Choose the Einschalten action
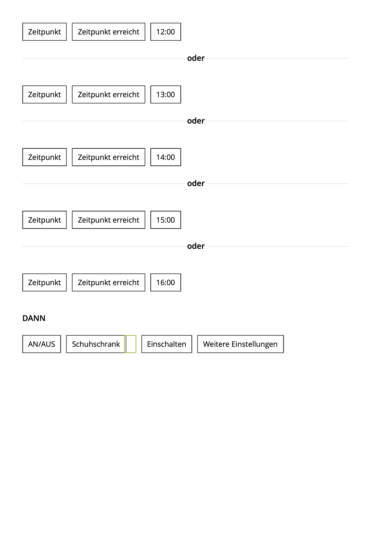Viewport: 392px width, 554px height. pos(167,344)
